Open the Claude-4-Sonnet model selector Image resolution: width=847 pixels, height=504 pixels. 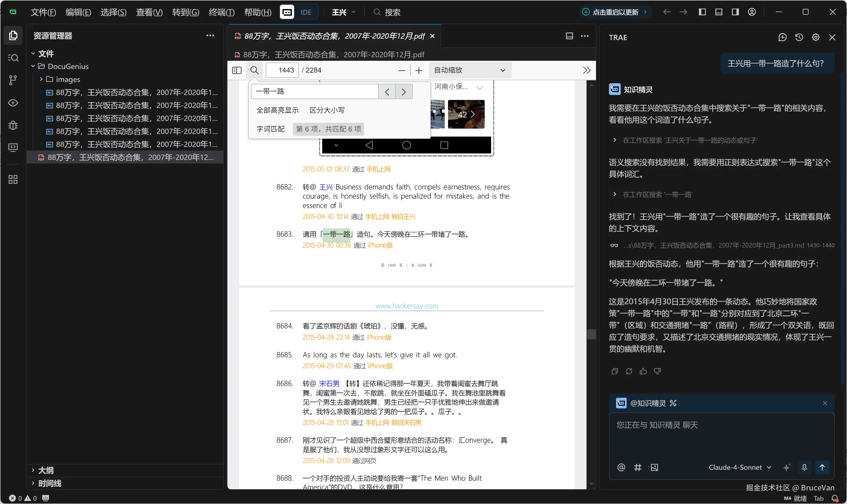[740, 467]
